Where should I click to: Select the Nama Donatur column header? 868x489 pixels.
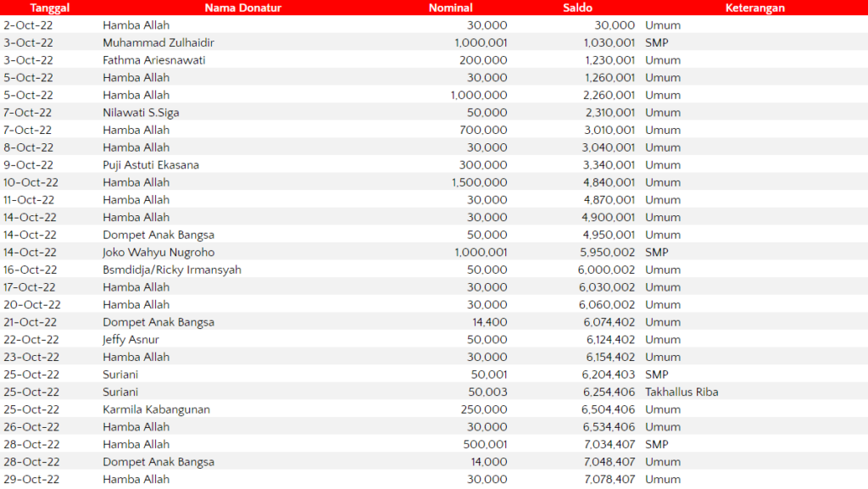coord(242,8)
